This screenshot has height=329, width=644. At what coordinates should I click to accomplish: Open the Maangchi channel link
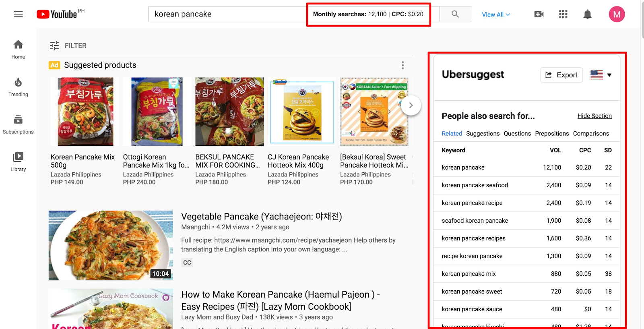196,227
